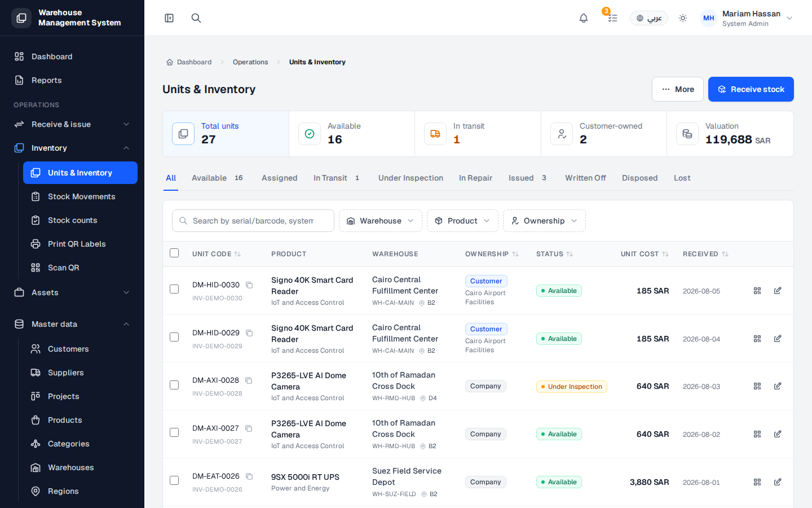Open the Written Off tab
812x508 pixels.
coord(585,178)
